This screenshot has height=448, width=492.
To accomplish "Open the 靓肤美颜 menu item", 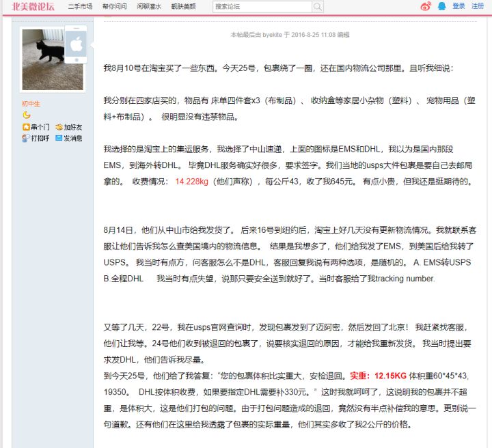I will [184, 7].
